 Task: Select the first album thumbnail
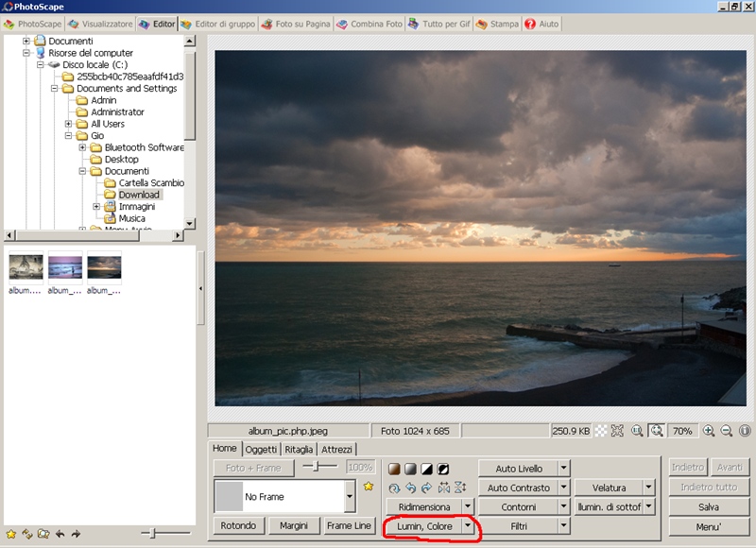26,268
